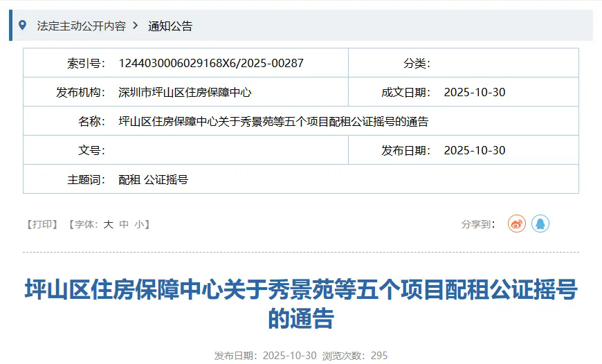
Task: Click the location pin icon in breadcrumb
Action: pos(23,26)
